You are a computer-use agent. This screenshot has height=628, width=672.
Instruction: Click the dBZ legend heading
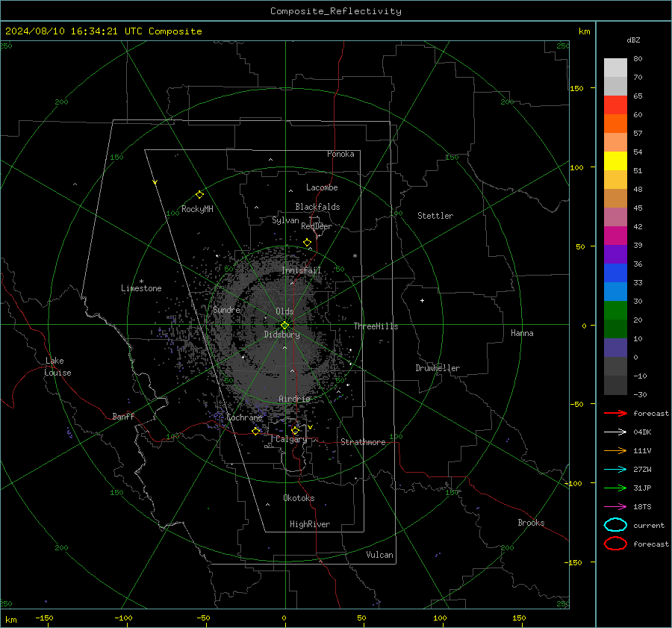click(x=633, y=40)
